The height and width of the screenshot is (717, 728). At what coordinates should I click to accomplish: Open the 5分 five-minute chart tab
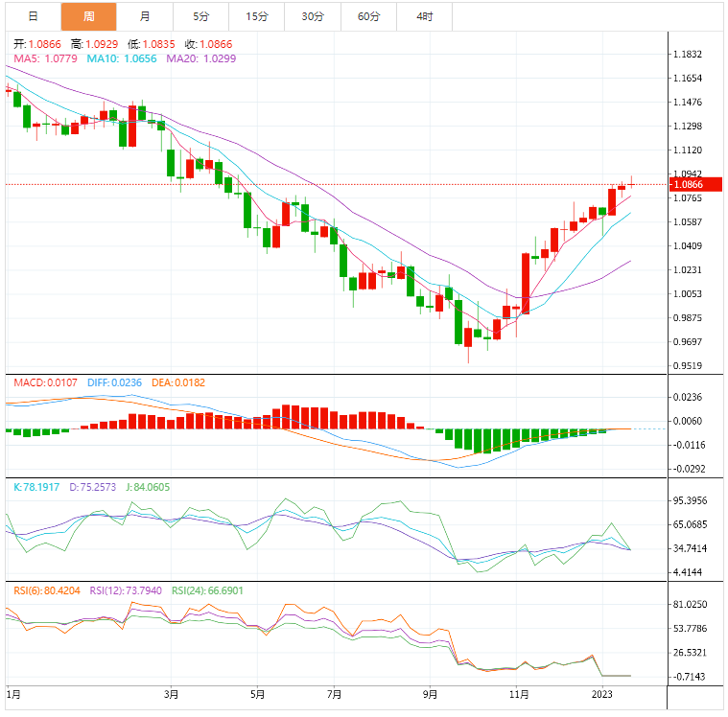200,16
